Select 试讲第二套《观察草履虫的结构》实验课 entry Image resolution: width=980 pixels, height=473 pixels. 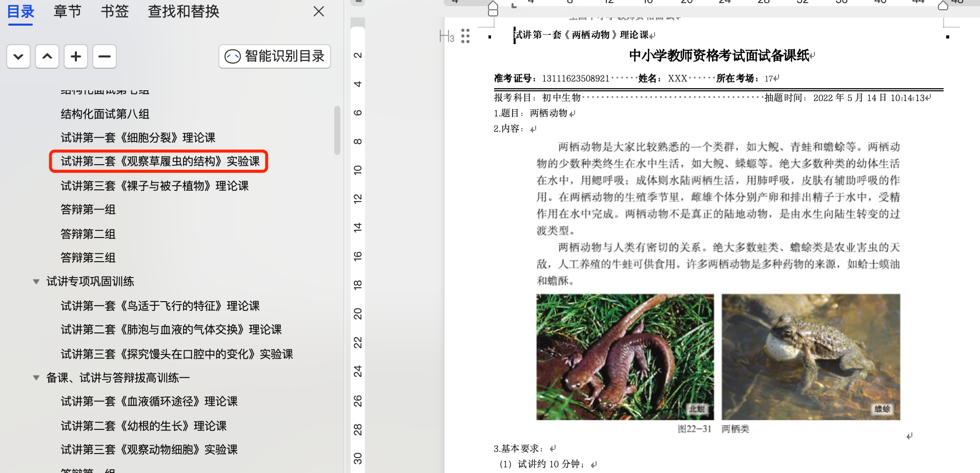[160, 162]
